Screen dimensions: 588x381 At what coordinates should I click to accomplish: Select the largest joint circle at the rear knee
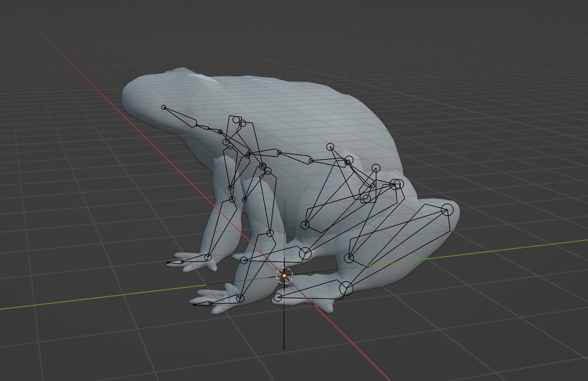447,210
